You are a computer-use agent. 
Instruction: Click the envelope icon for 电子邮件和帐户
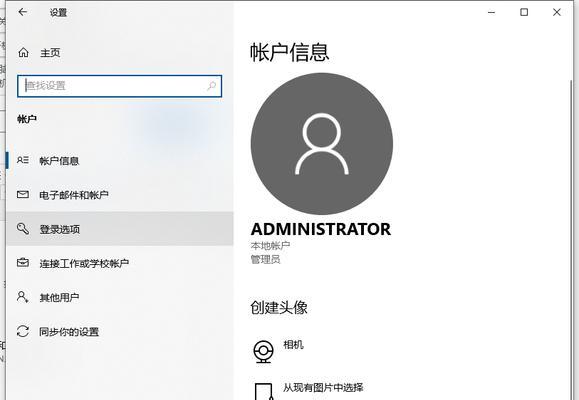23,194
